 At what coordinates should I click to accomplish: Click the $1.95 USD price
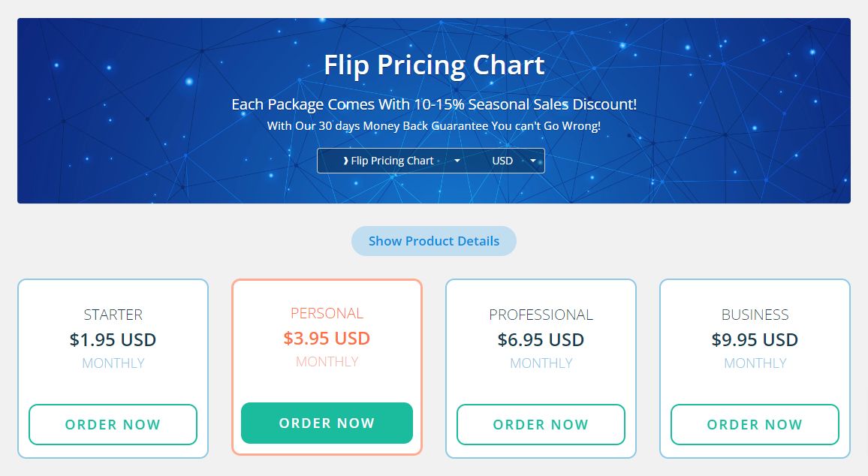point(113,339)
